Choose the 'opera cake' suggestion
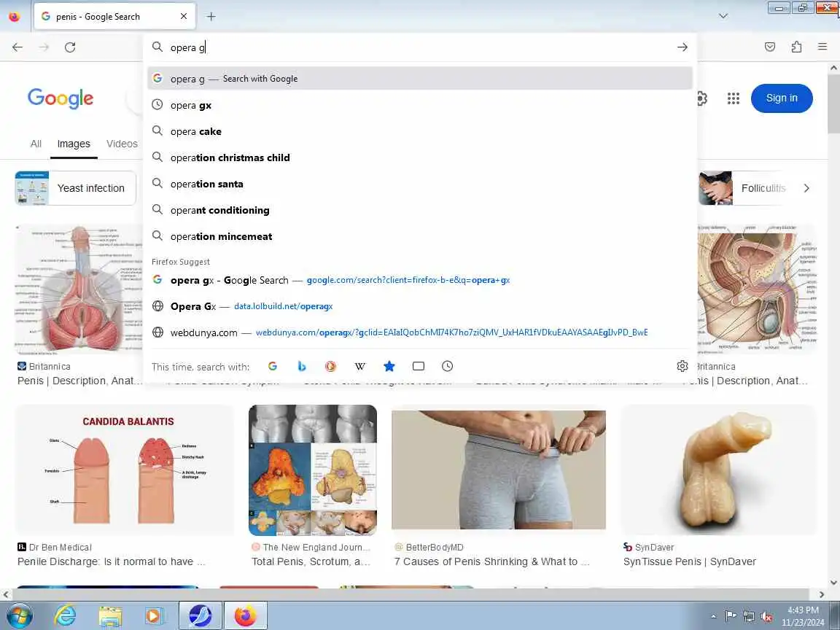The width and height of the screenshot is (840, 630). [420, 132]
